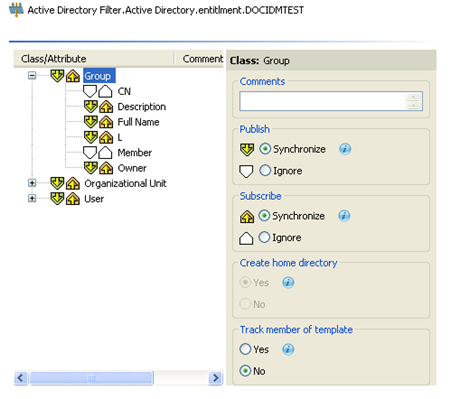
Task: Click the horizontal scrollbar right arrow
Action: 216,378
